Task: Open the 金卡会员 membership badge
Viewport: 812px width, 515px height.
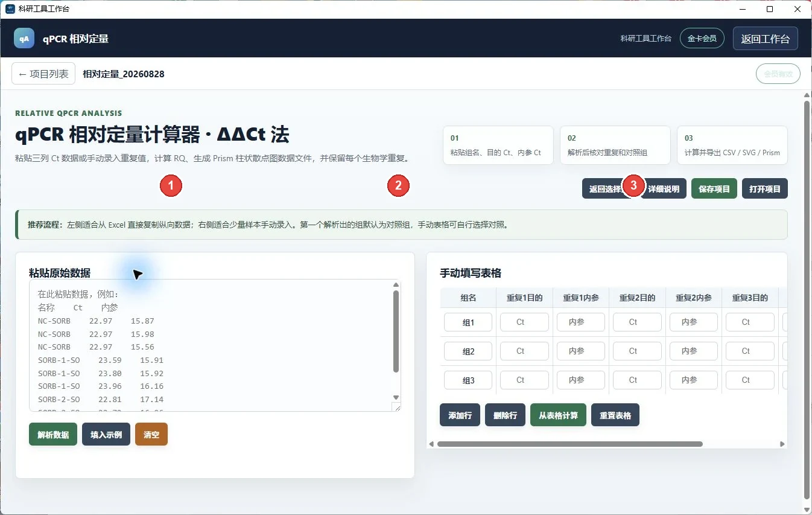Action: 702,38
